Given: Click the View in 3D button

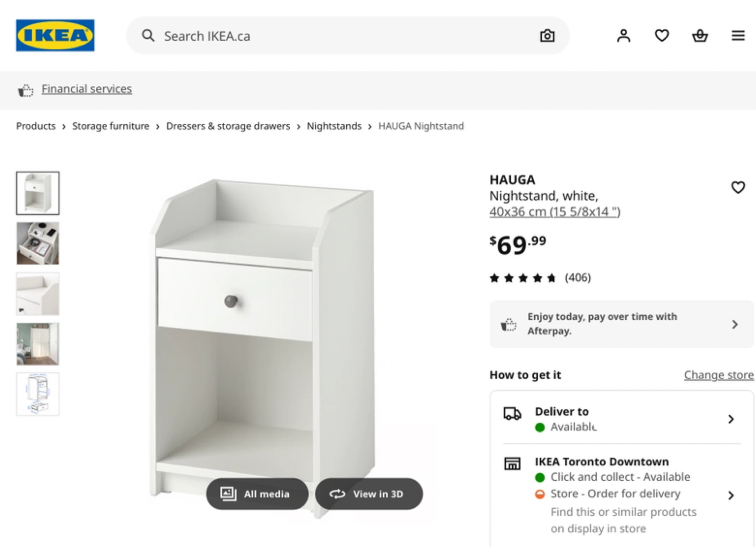Looking at the screenshot, I should (369, 494).
